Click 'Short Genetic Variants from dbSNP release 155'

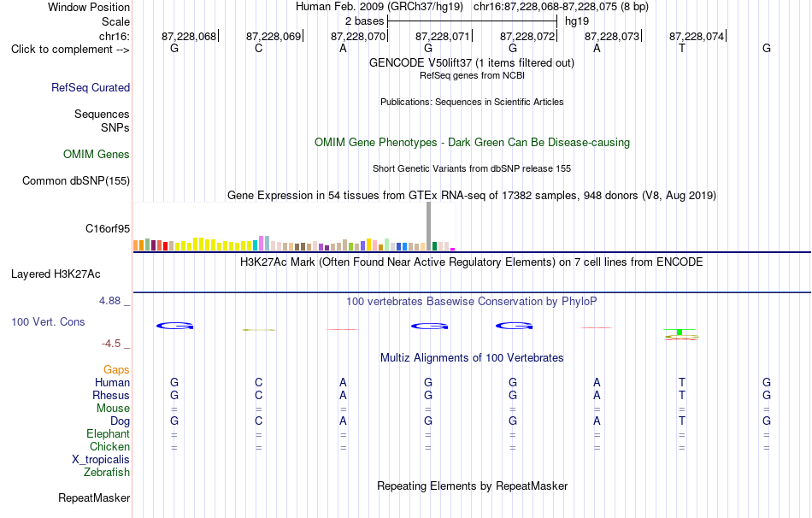472,169
